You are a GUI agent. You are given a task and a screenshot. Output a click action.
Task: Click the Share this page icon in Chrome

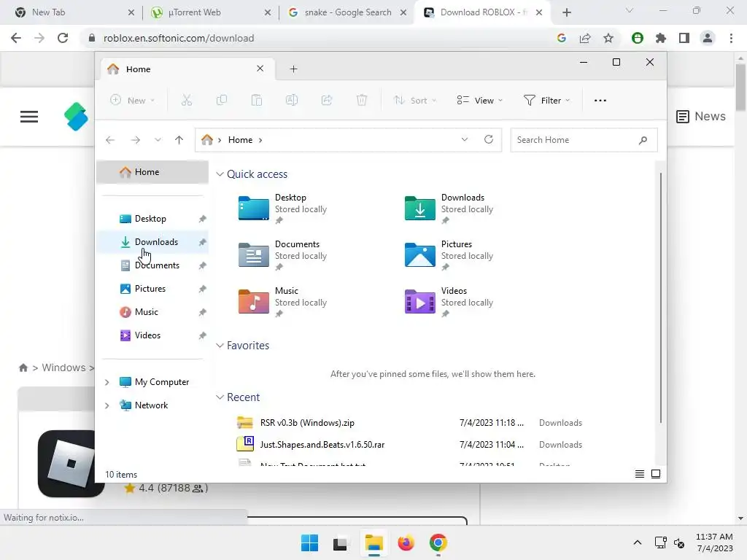tap(585, 38)
